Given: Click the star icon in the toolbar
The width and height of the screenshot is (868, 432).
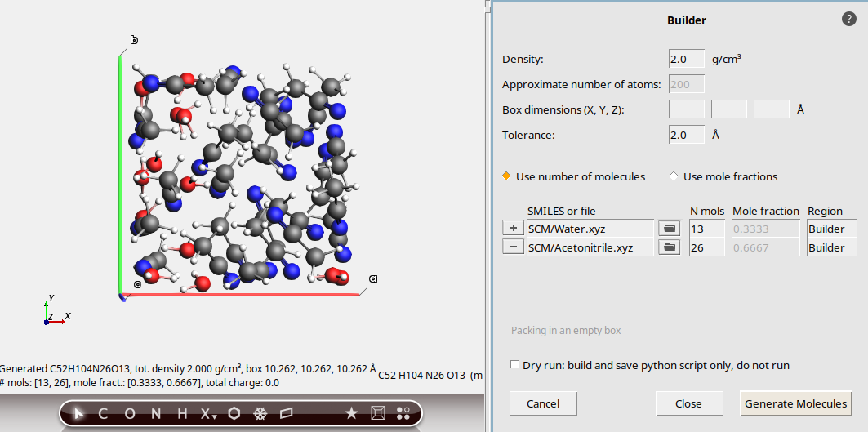Looking at the screenshot, I should (351, 414).
